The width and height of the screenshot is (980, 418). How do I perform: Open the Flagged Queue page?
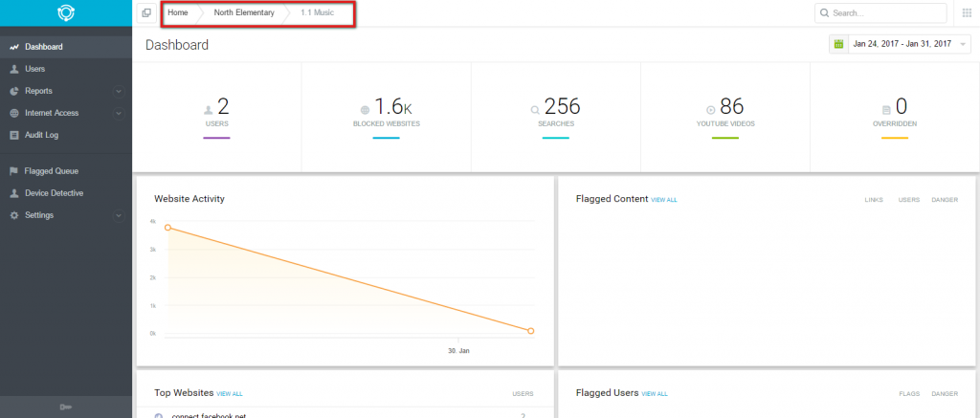(x=66, y=171)
